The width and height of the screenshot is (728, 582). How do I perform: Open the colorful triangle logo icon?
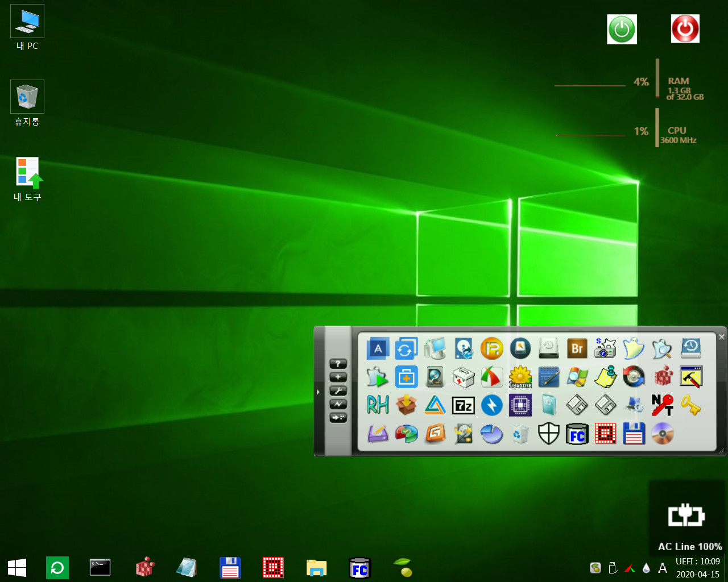(x=435, y=405)
